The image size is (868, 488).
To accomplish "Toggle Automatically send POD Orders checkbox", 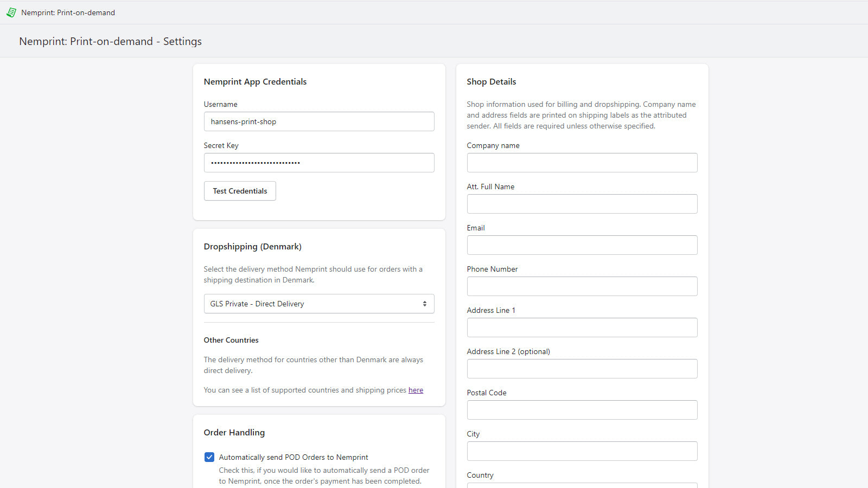I will tap(209, 457).
